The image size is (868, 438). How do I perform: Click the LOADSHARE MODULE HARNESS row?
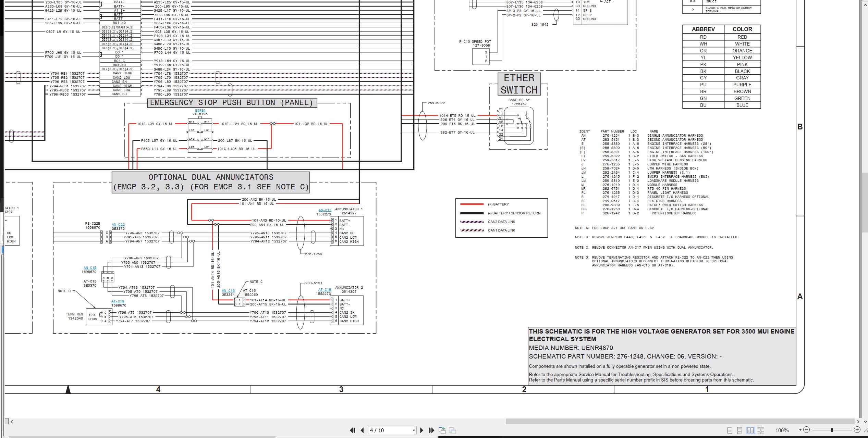coord(639,181)
